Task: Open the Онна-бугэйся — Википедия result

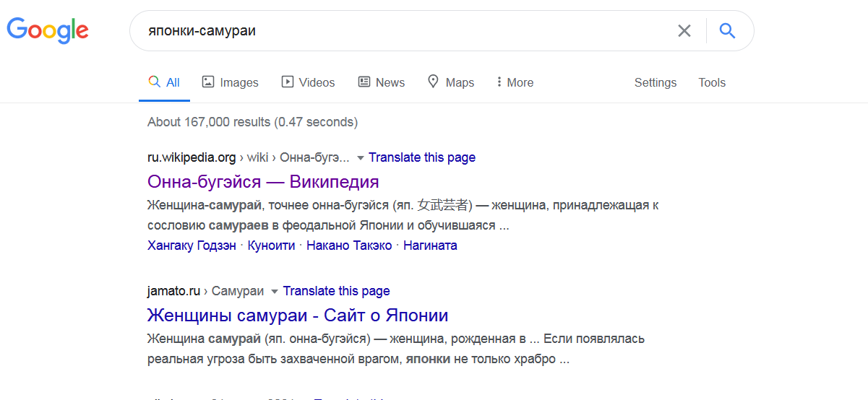Action: point(263,181)
